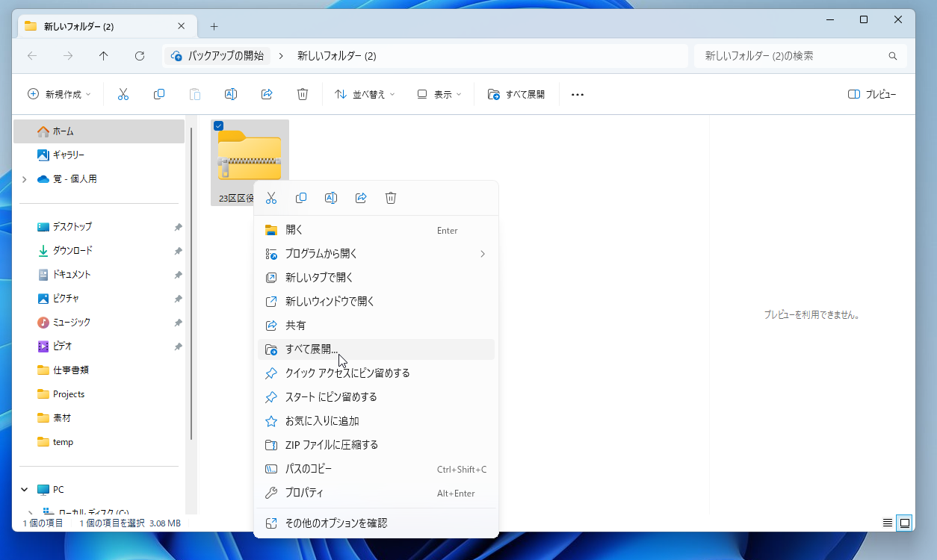Image resolution: width=937 pixels, height=560 pixels.
Task: Open 素材 folder in sidebar
Action: click(x=99, y=418)
